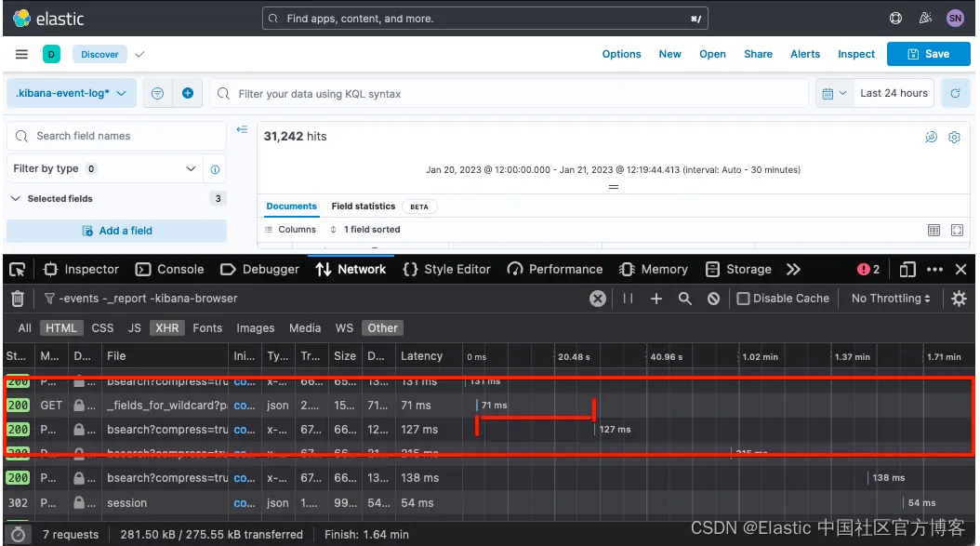Pause network recording
Image resolution: width=980 pixels, height=546 pixels.
point(628,299)
